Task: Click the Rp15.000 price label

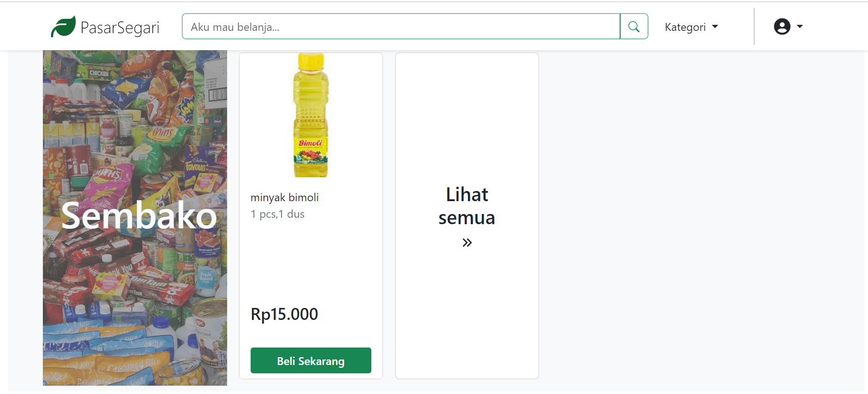Action: click(284, 314)
